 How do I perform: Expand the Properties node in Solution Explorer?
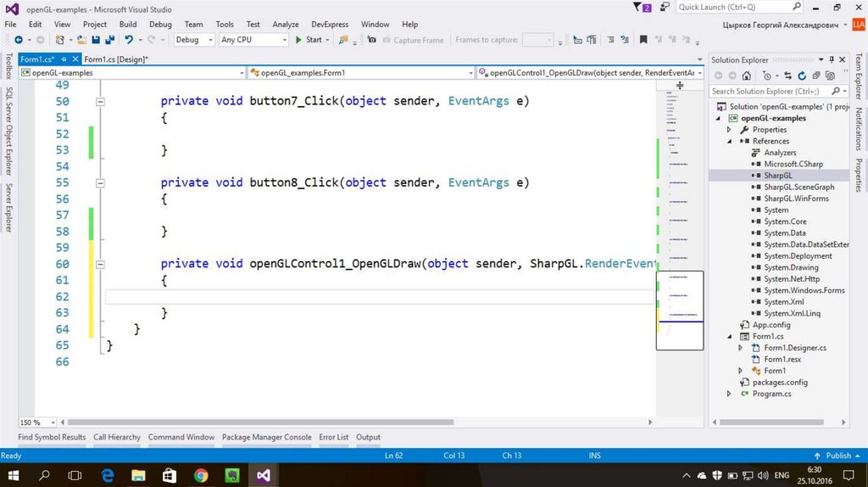[x=729, y=130]
